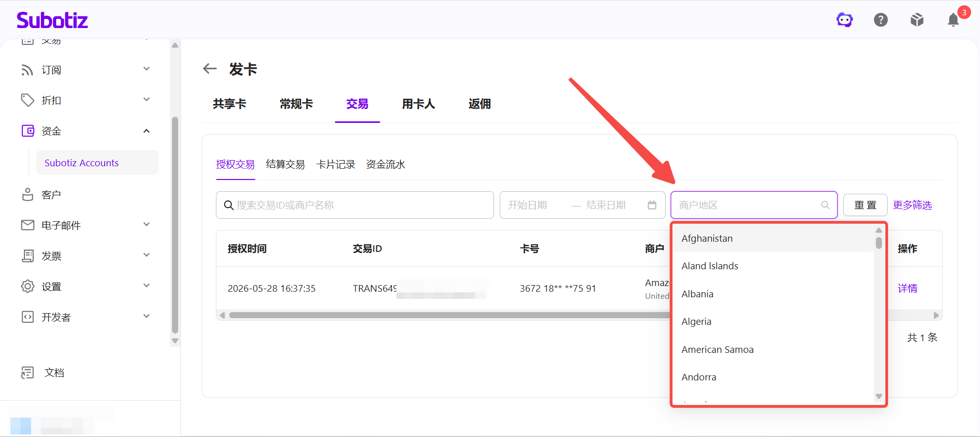
Task: Click the region list scroll down arrow
Action: [x=879, y=396]
